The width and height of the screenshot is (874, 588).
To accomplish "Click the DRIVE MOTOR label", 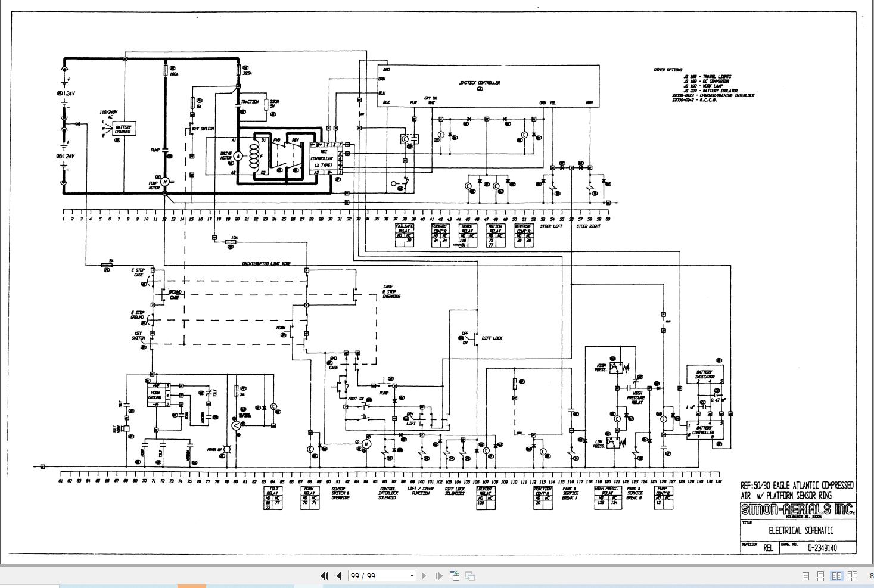I will tap(226, 156).
